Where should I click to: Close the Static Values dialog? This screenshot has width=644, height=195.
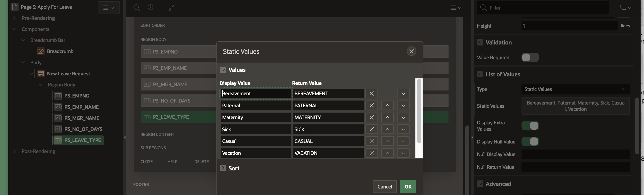411,51
